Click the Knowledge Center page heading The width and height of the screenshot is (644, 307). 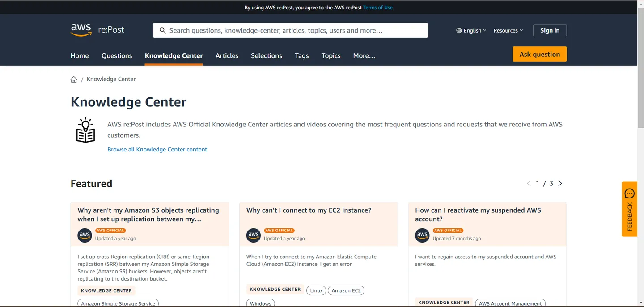(x=128, y=102)
